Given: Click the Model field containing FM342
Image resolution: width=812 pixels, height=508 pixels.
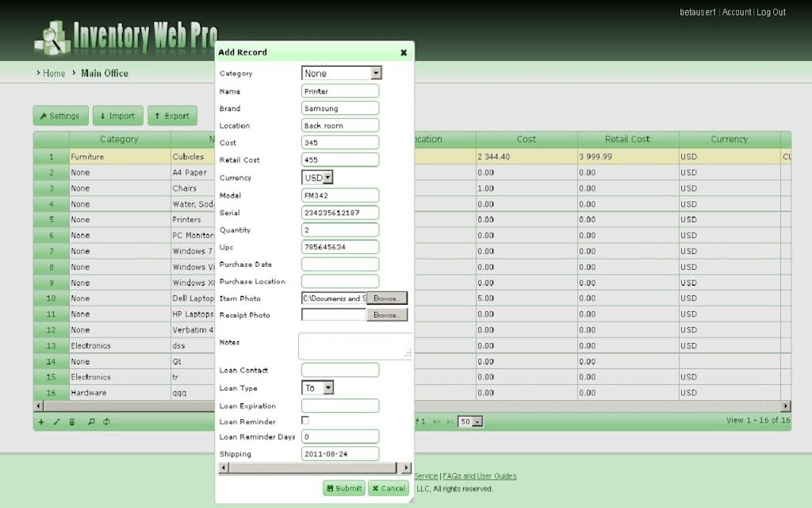Looking at the screenshot, I should click(x=340, y=195).
